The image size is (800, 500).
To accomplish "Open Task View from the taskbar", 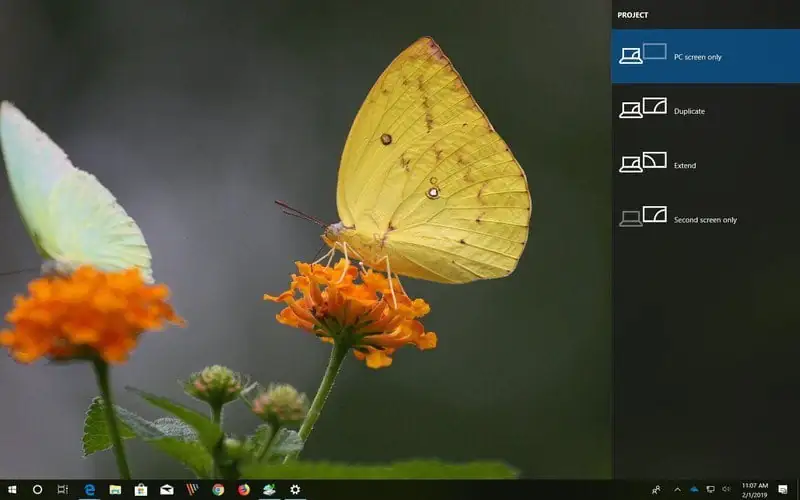I will (63, 490).
